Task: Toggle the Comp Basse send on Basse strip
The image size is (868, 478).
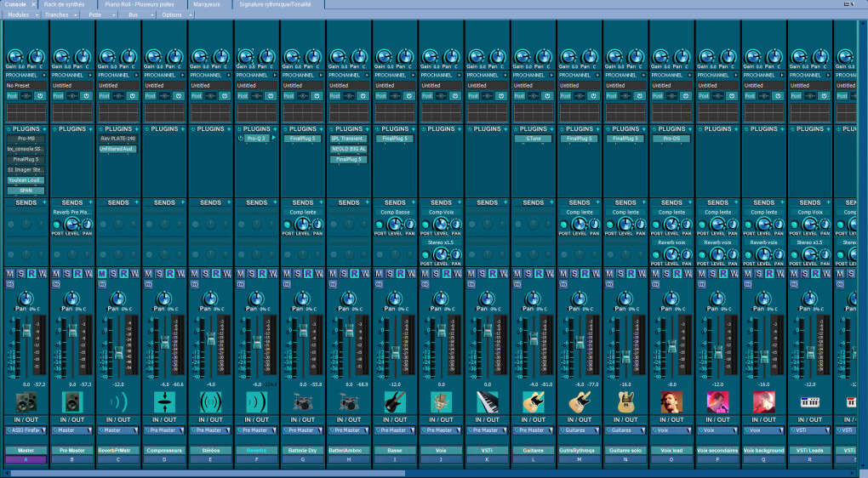Action: click(380, 225)
